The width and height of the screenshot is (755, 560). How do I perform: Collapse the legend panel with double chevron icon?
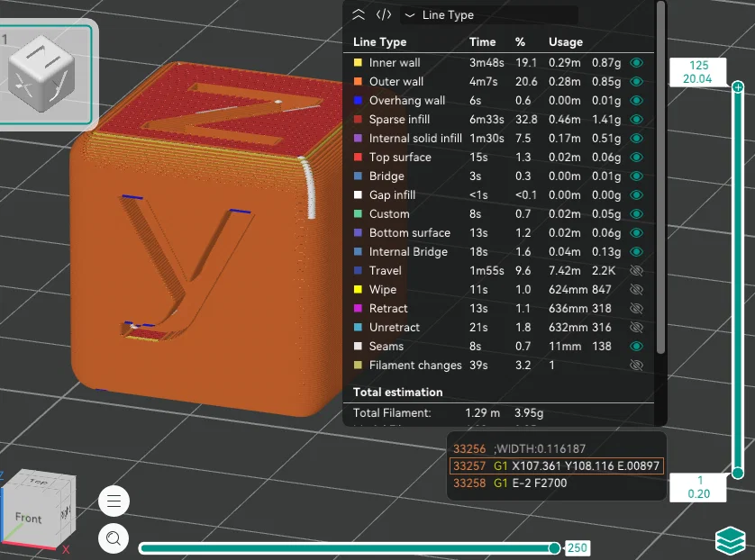click(359, 15)
